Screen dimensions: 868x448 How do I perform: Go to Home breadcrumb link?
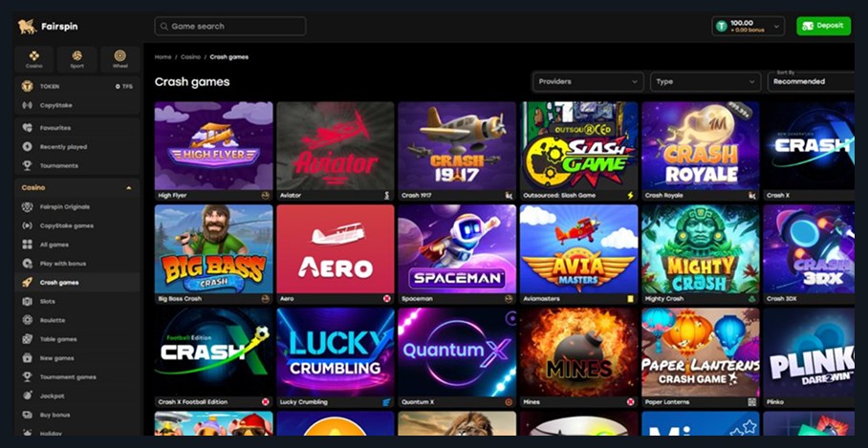(x=163, y=57)
